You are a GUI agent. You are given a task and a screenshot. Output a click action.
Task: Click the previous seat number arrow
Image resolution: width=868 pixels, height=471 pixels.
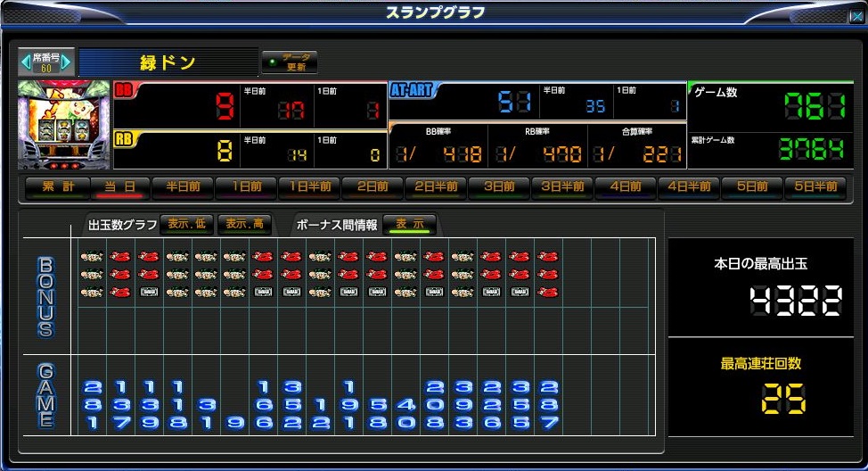(25, 62)
